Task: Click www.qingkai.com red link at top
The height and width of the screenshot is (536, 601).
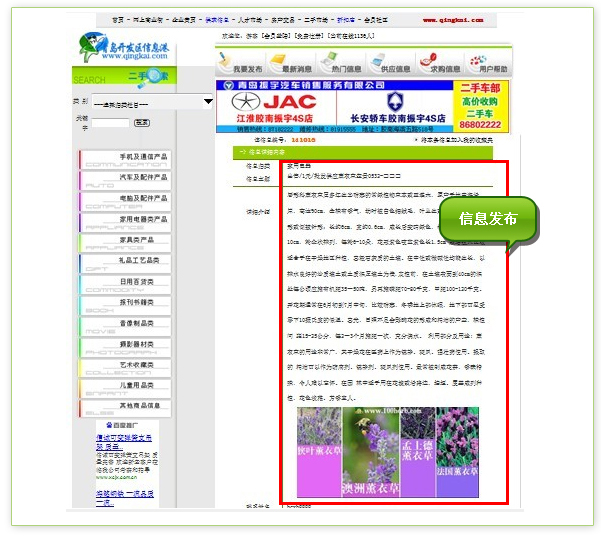Action: tap(453, 20)
